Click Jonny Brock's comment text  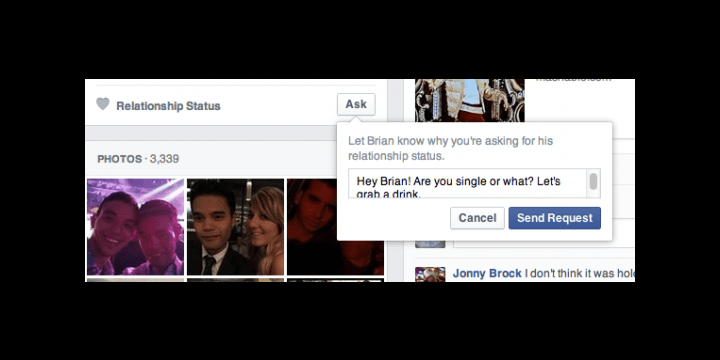point(580,274)
